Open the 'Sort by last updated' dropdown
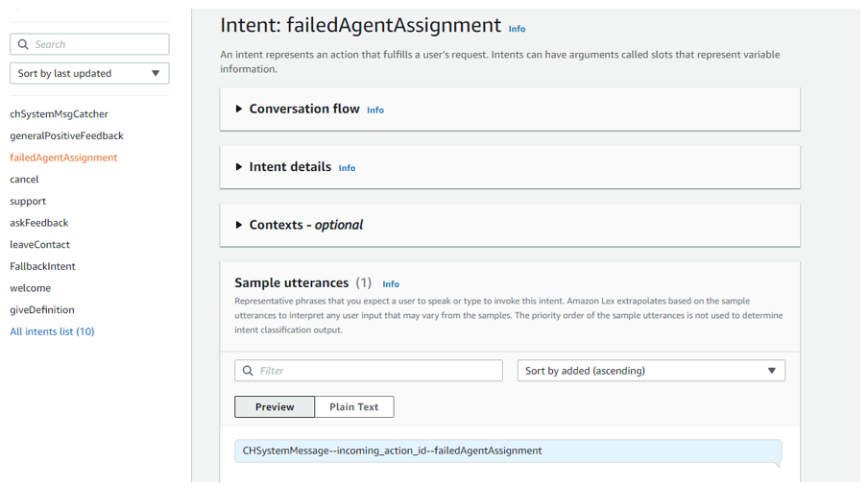 pyautogui.click(x=89, y=73)
